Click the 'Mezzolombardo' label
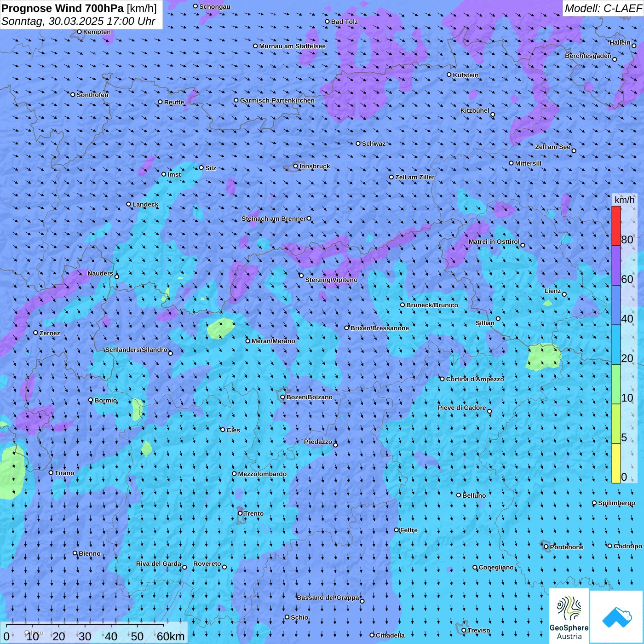644x644 pixels. pos(262,474)
